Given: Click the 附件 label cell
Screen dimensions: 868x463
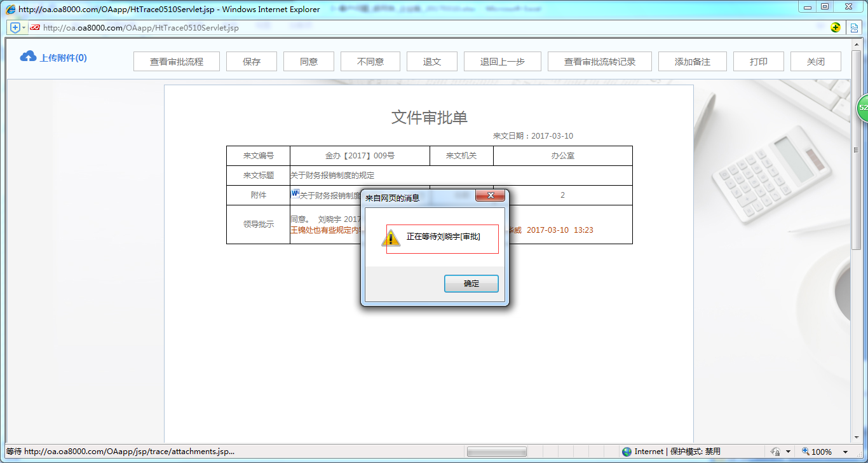Looking at the screenshot, I should coord(258,195).
